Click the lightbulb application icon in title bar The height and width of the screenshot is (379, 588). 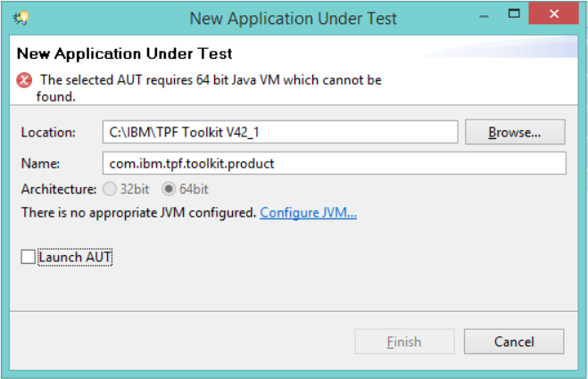[x=21, y=18]
